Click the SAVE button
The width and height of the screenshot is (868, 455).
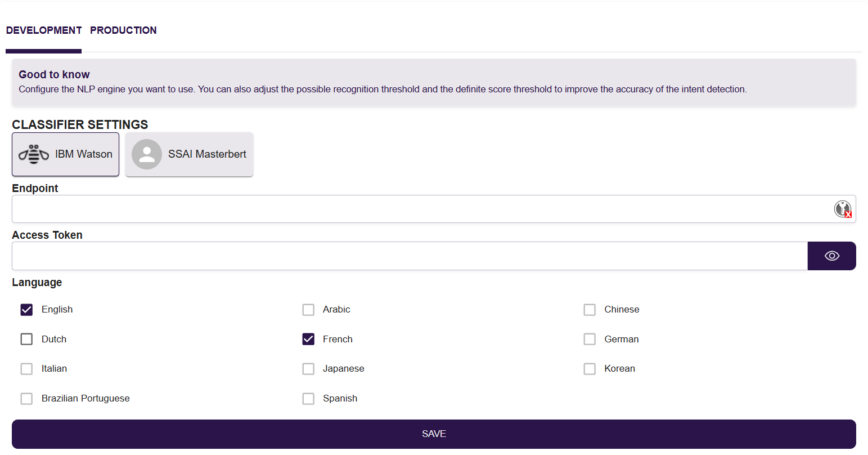coord(434,434)
